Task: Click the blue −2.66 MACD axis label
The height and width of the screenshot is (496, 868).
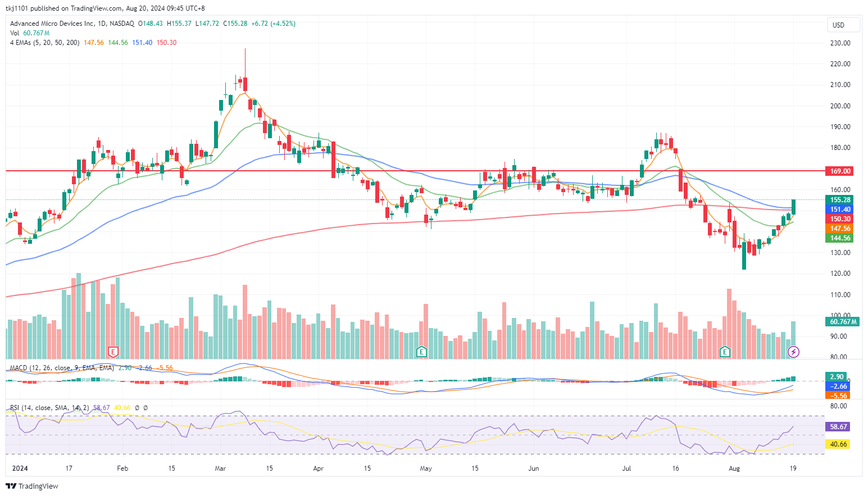Action: pos(837,386)
